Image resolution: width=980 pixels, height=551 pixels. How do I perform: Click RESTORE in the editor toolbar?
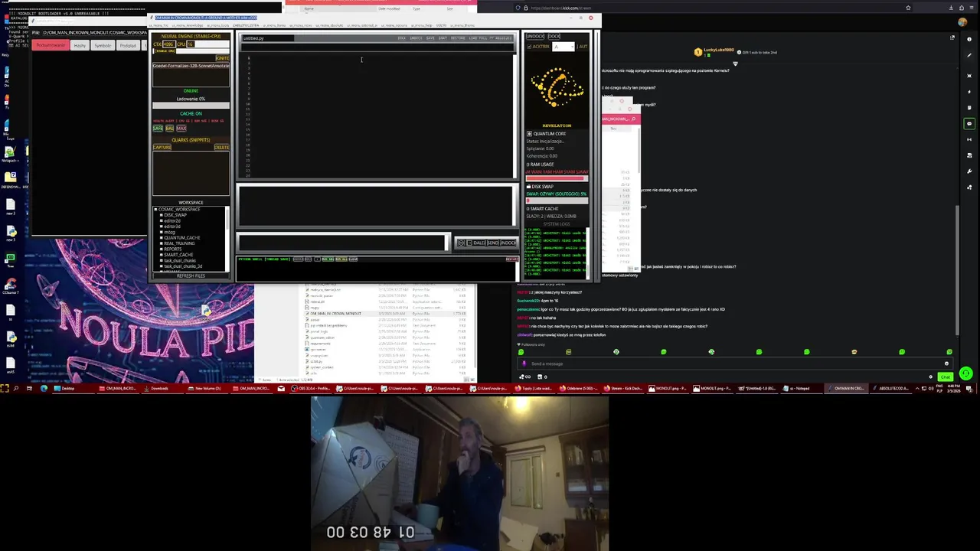pyautogui.click(x=458, y=38)
